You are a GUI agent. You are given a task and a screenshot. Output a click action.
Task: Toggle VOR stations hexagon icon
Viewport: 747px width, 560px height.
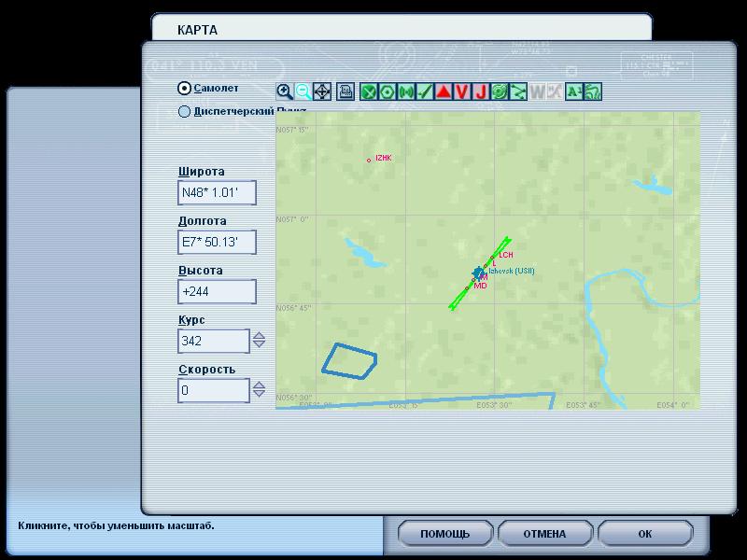[x=387, y=91]
